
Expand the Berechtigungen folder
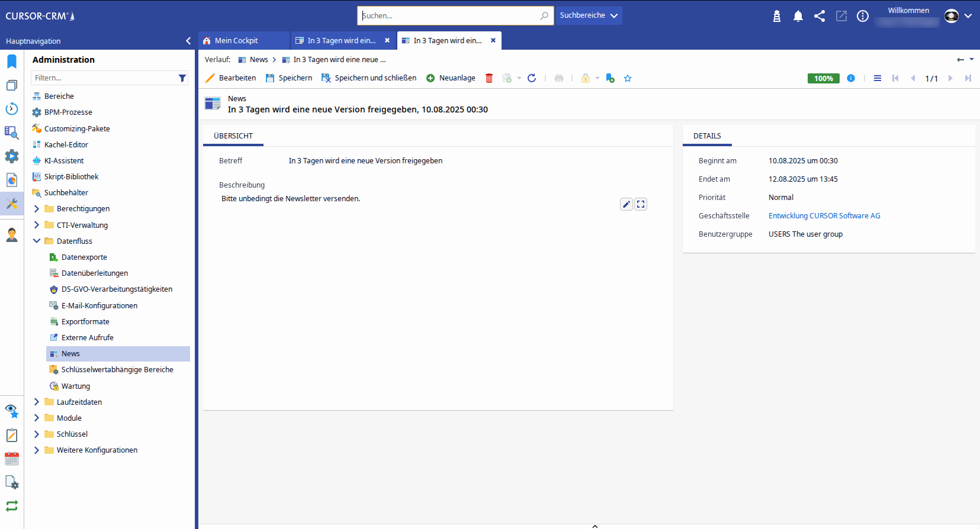pyautogui.click(x=37, y=209)
